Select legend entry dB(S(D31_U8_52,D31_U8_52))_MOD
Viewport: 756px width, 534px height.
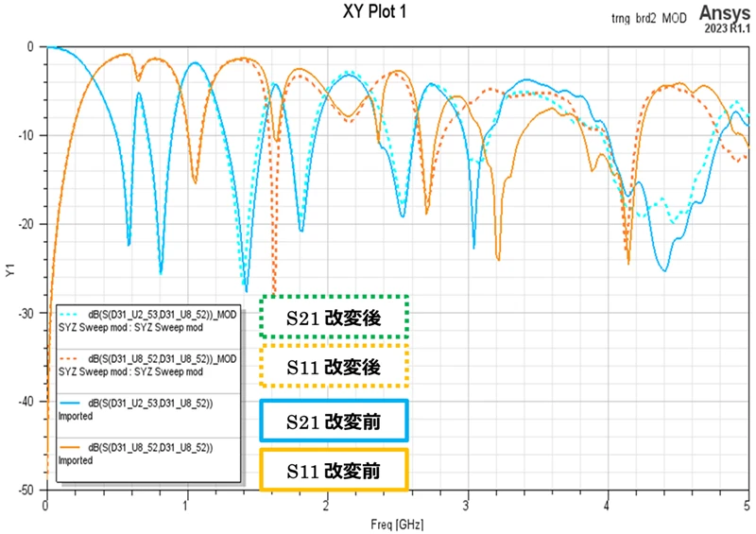(162, 360)
